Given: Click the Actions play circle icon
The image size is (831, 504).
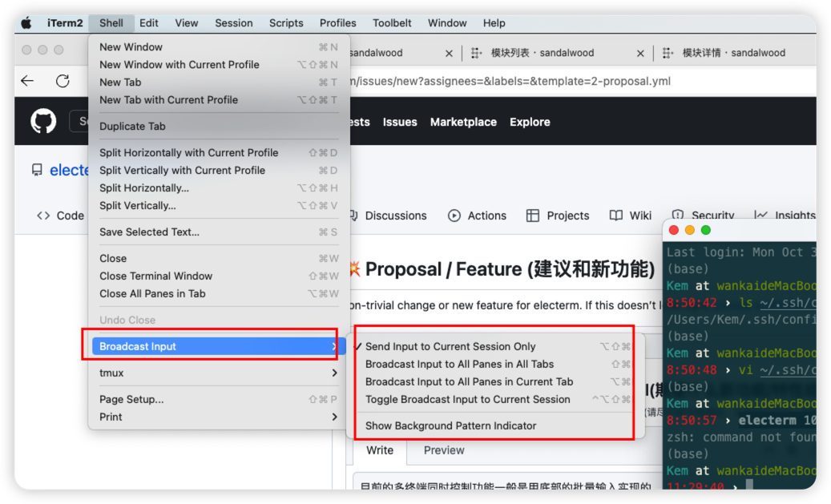Looking at the screenshot, I should click(454, 216).
